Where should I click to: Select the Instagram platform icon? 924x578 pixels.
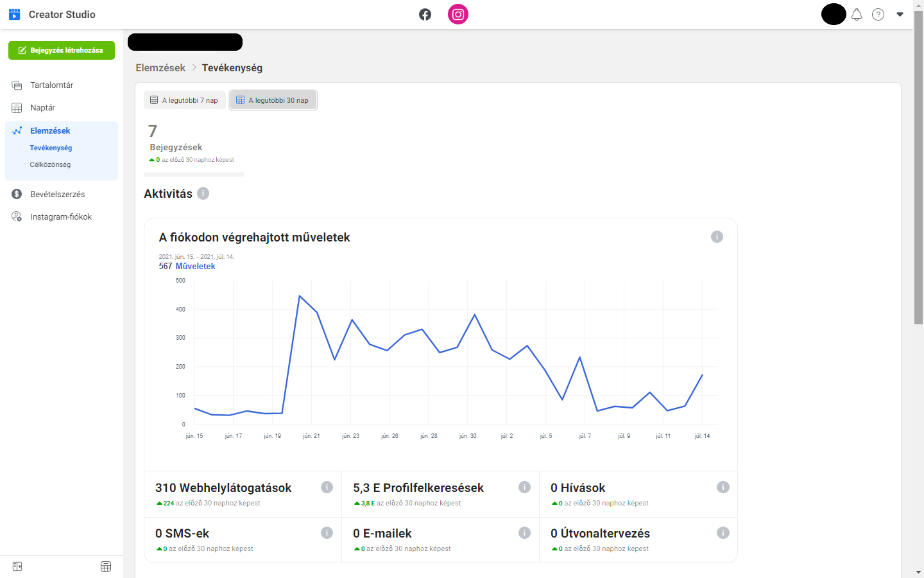(x=458, y=14)
